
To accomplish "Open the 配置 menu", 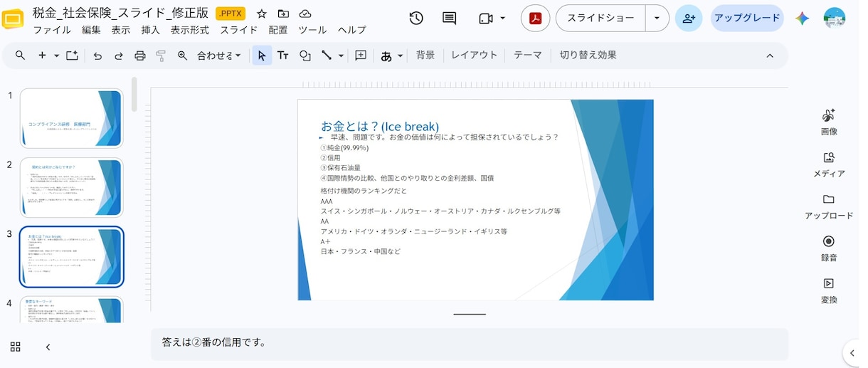I will click(278, 30).
